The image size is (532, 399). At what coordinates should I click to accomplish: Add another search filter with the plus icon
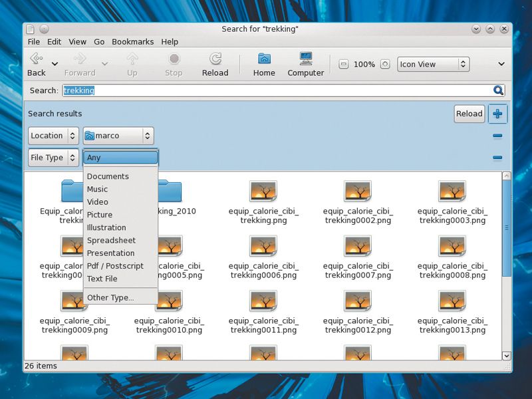(497, 113)
